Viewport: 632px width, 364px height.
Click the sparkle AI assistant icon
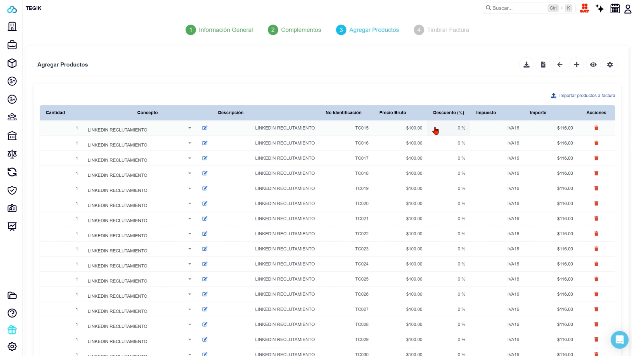point(600,8)
